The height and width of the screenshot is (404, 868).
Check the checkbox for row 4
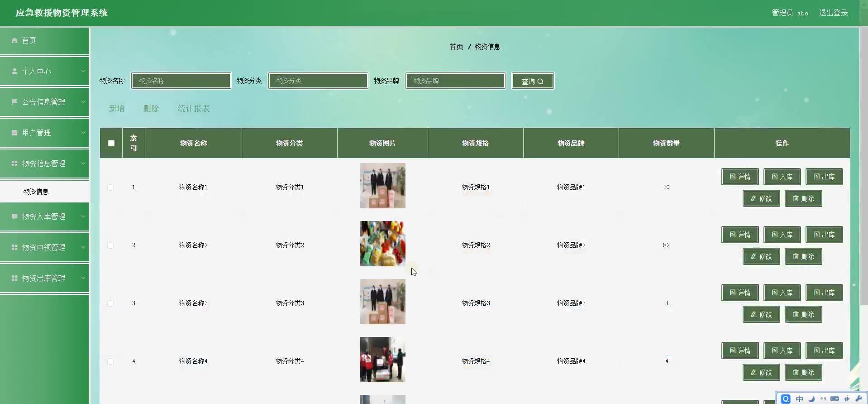click(110, 361)
